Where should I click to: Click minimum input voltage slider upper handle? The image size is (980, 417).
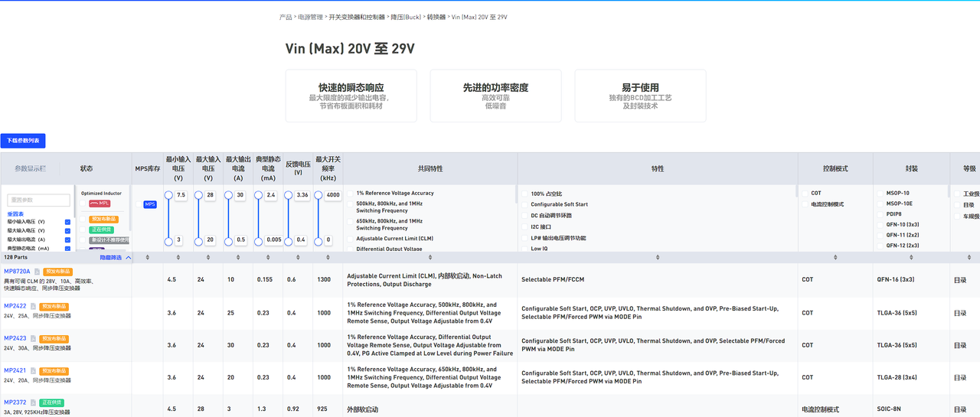[x=168, y=195]
